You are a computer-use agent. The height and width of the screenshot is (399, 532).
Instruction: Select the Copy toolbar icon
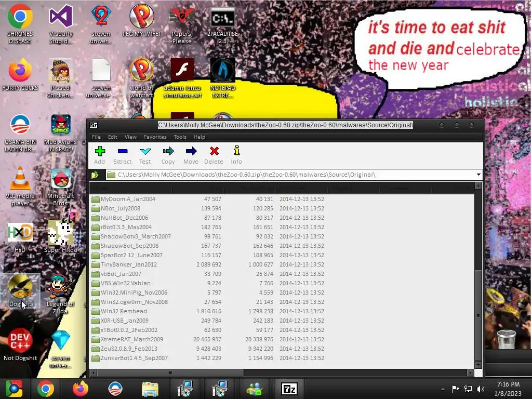tap(168, 155)
